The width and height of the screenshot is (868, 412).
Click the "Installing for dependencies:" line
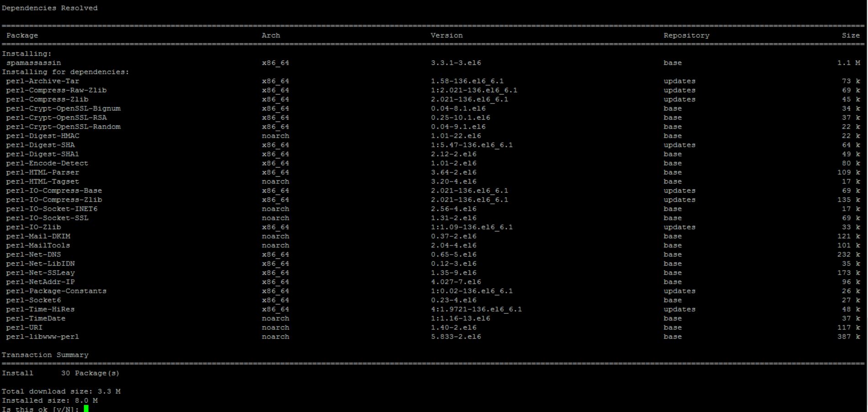click(x=66, y=72)
